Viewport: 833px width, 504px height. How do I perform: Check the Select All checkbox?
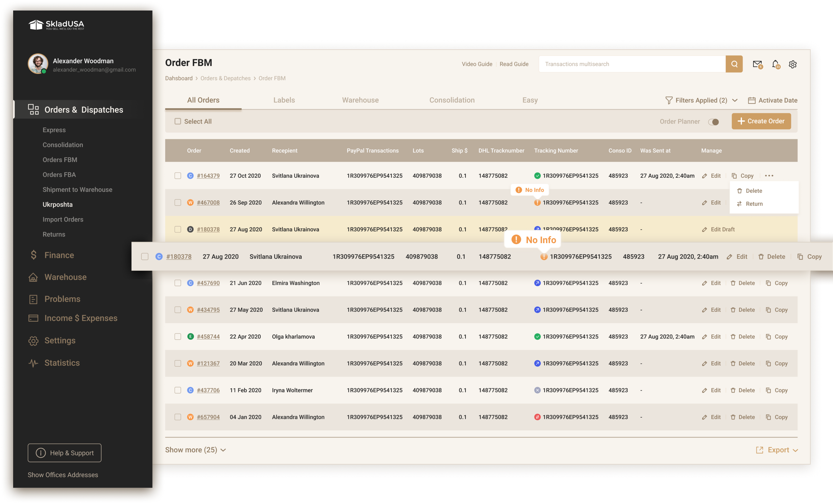click(x=178, y=121)
